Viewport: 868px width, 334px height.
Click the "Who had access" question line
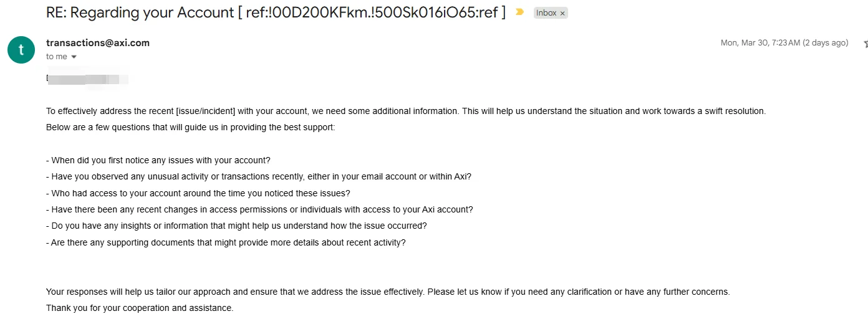(x=198, y=193)
